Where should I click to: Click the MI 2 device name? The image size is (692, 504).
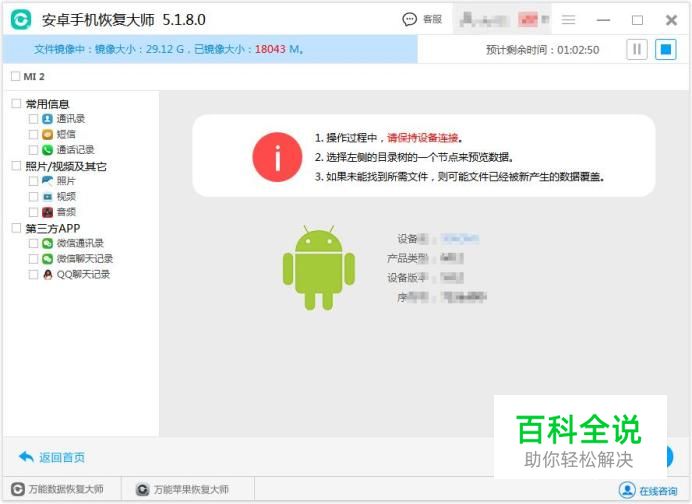[34, 76]
